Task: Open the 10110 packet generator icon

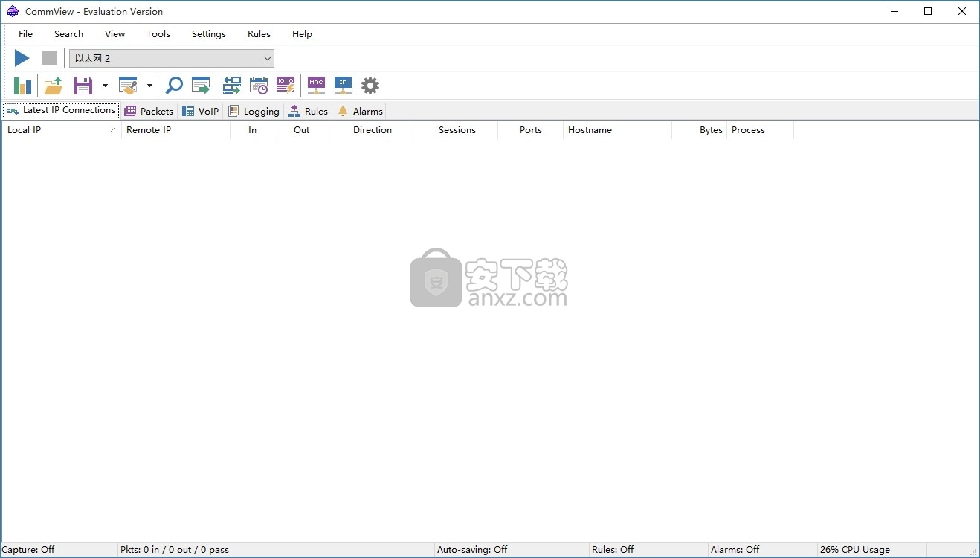Action: tap(286, 86)
